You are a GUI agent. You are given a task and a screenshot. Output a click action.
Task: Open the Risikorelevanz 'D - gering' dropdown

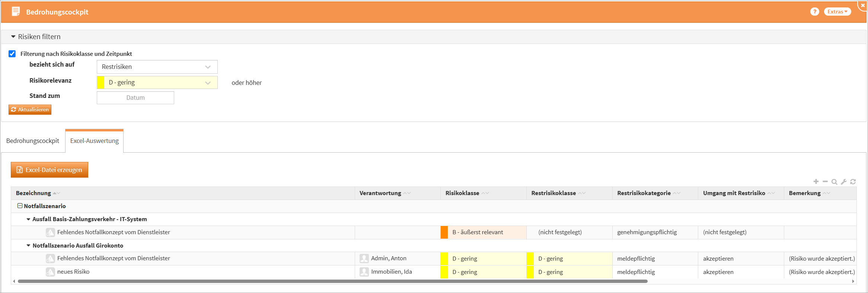tap(157, 83)
